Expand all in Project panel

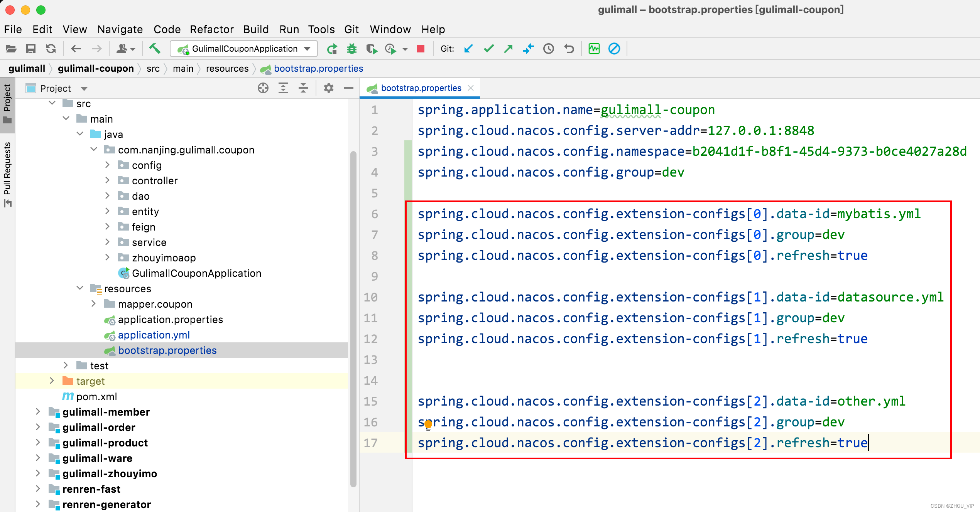283,88
